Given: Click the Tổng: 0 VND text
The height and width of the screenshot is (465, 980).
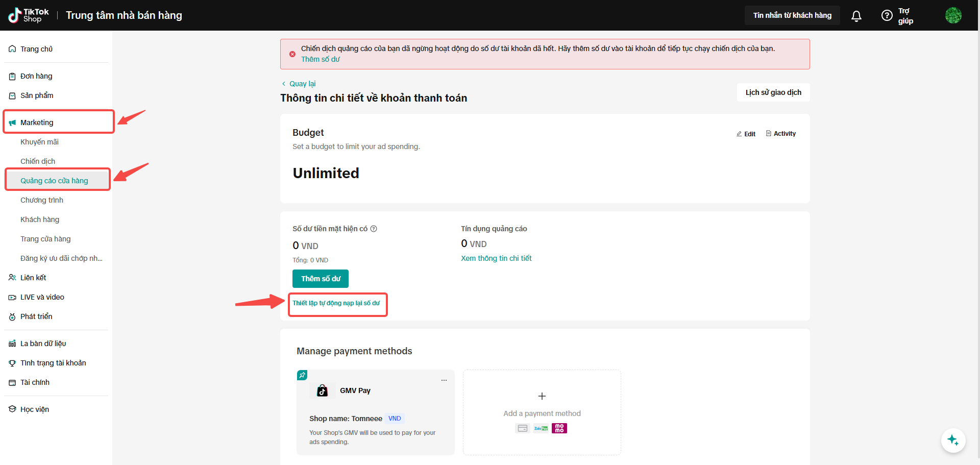Looking at the screenshot, I should (x=310, y=260).
